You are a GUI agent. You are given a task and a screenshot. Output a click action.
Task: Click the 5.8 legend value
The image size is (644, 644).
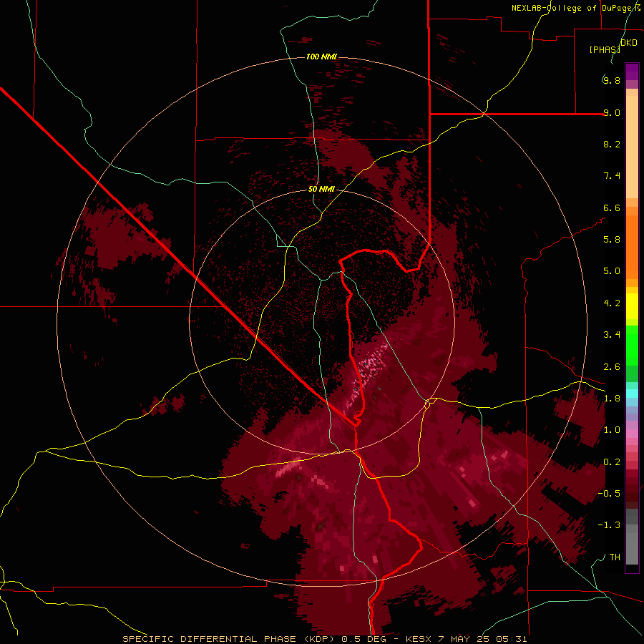pyautogui.click(x=612, y=240)
